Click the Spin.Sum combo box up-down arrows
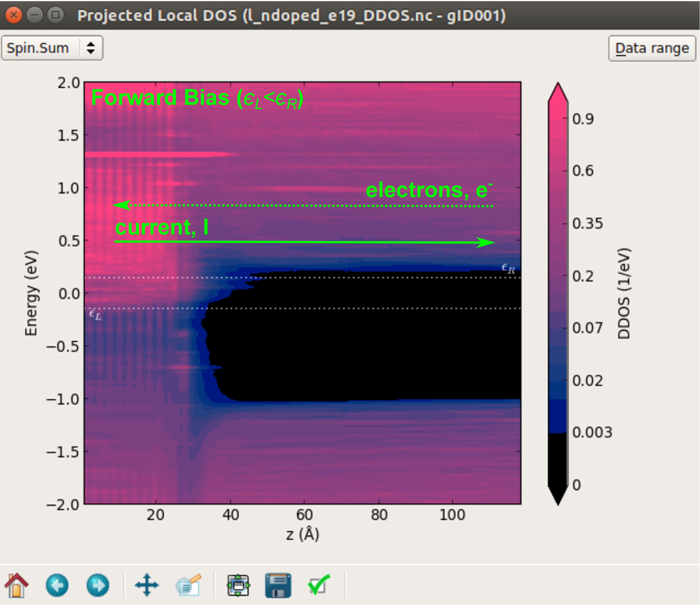700x606 pixels. point(90,48)
